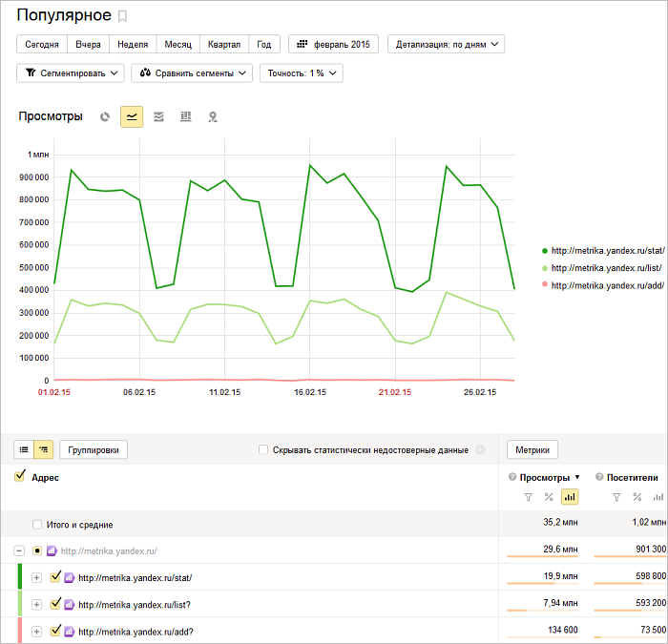The height and width of the screenshot is (644, 668).
Task: Select the Год period
Action: (x=264, y=44)
